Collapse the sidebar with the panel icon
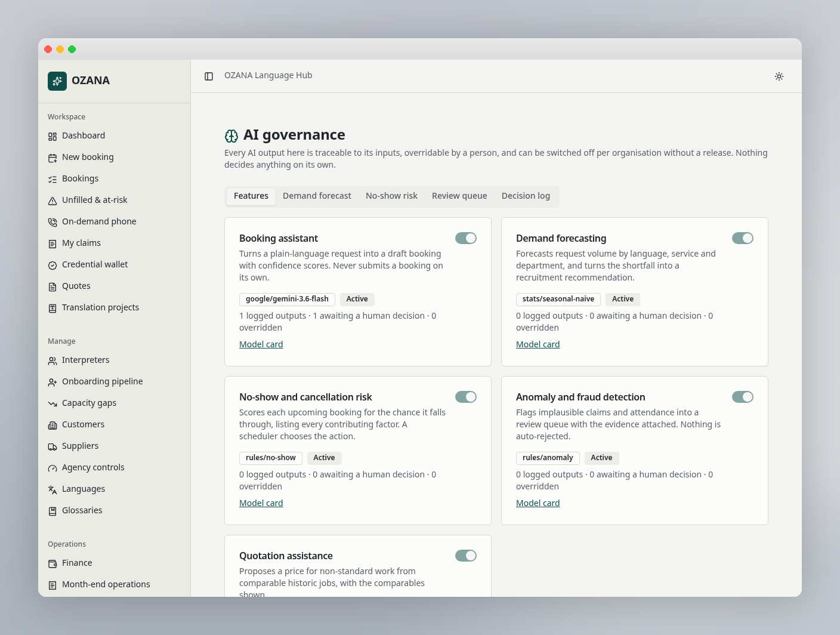 coord(209,76)
